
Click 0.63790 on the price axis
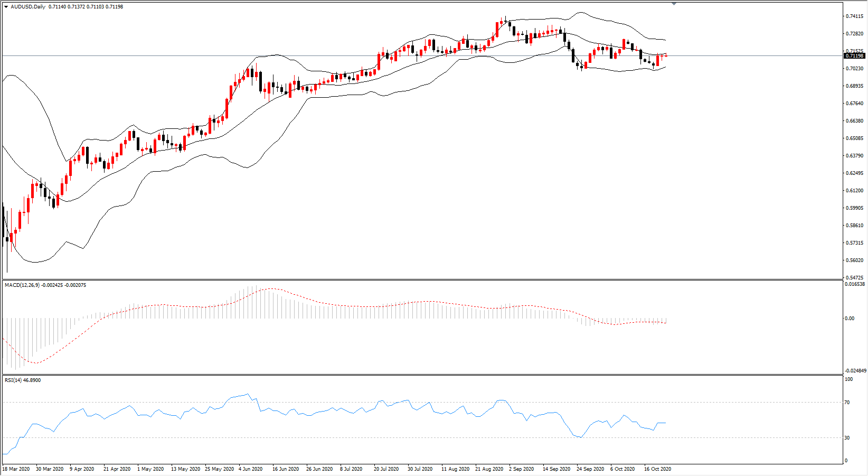coord(854,156)
